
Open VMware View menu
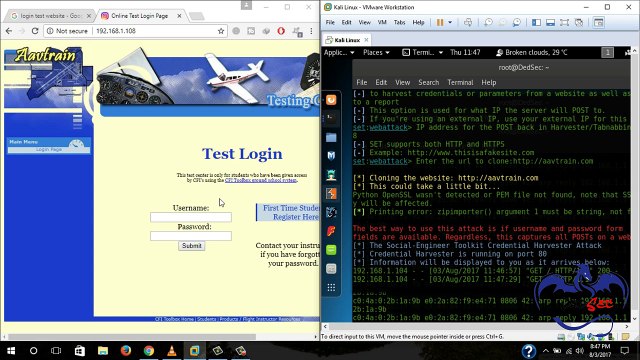(x=364, y=22)
